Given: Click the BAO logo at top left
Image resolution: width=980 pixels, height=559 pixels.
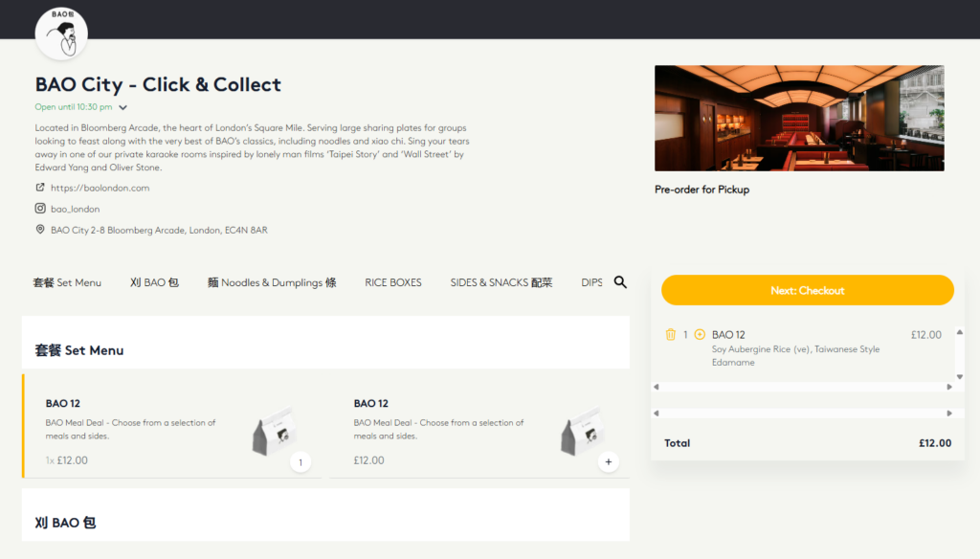Looking at the screenshot, I should coord(60,32).
